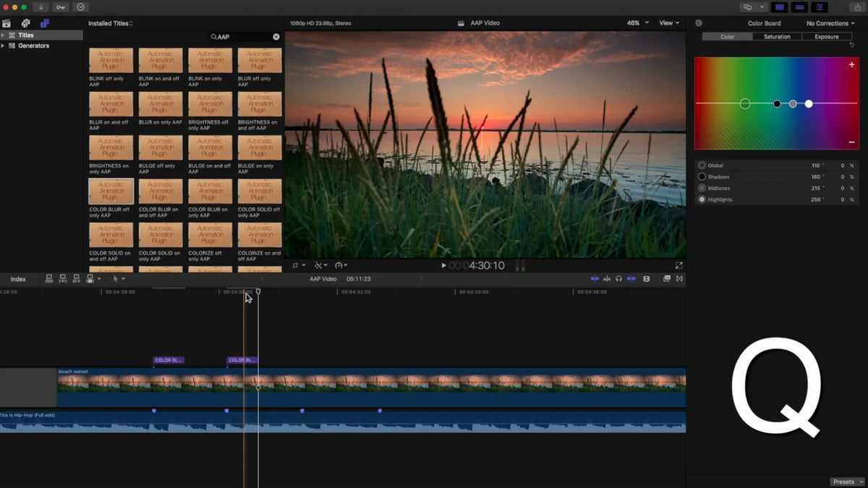
Task: Go back from Color Board arrow
Action: (x=699, y=23)
